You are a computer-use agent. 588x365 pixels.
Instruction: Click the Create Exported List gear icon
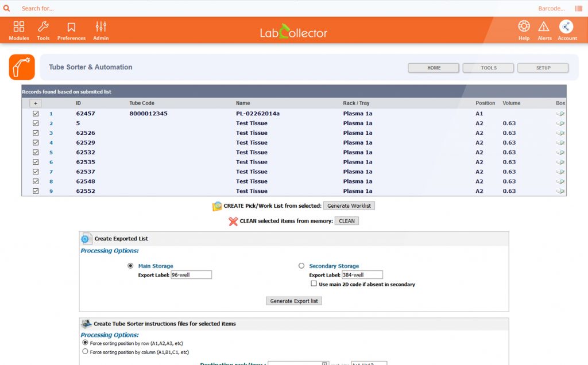coord(86,239)
